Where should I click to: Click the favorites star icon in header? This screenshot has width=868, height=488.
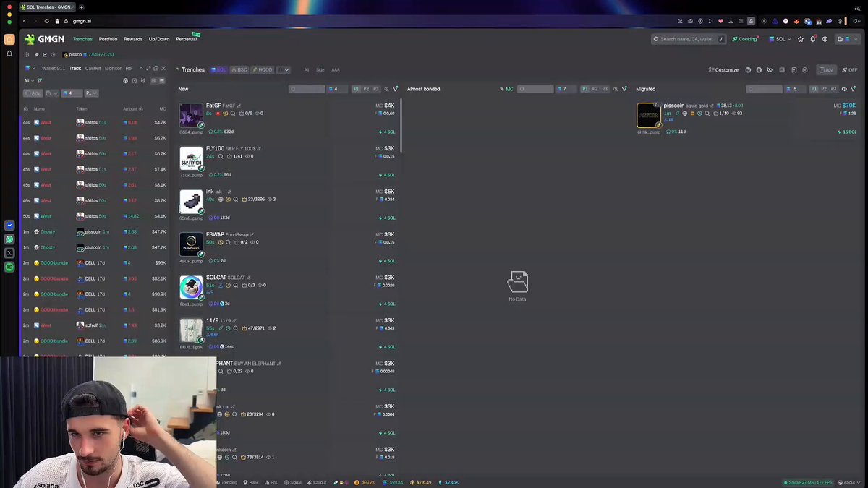(x=801, y=39)
